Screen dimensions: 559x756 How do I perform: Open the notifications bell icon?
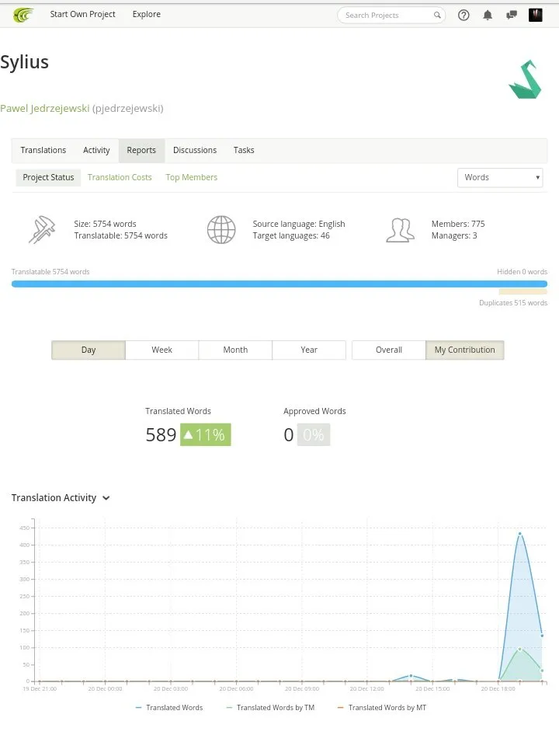tap(488, 15)
